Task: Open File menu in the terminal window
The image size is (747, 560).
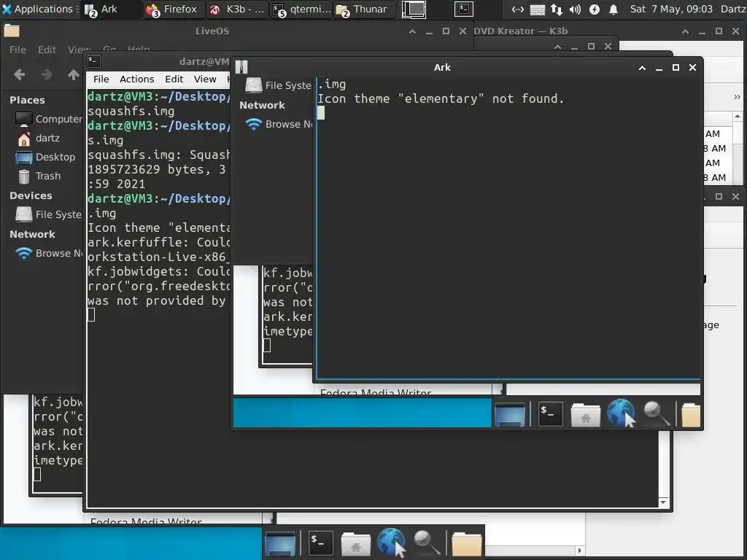Action: point(101,79)
